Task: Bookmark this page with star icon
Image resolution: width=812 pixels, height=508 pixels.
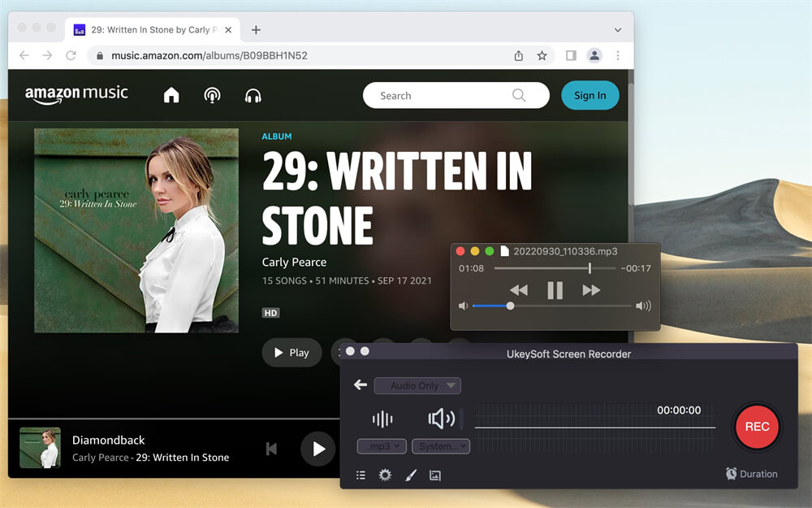Action: (542, 55)
